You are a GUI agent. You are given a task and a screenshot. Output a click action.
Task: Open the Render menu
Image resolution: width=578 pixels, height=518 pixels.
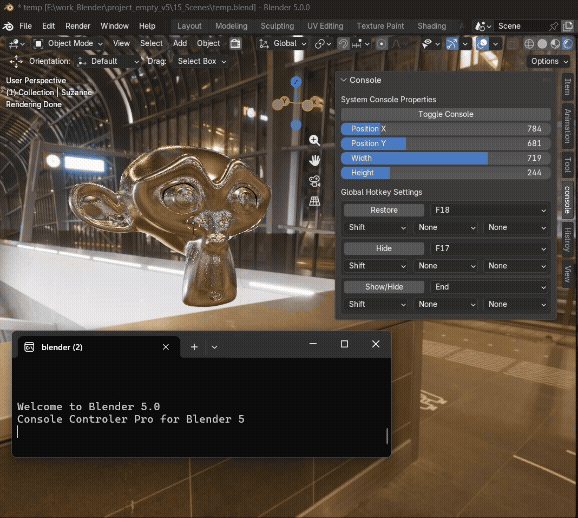[x=77, y=26]
